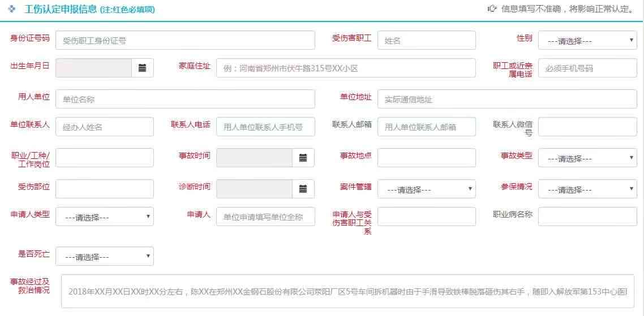Click the 单位地址 field
Screen dimensions: 644x316
pos(508,99)
